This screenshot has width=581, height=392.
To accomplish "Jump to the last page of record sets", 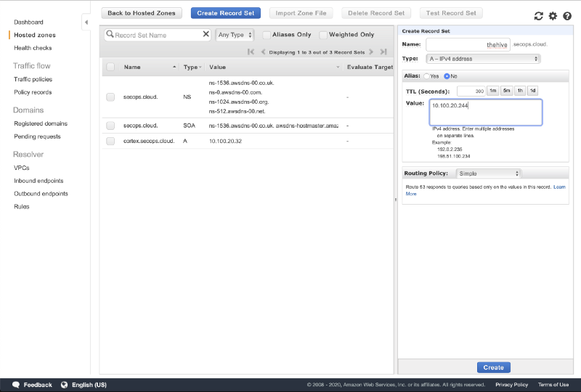I will pos(383,52).
